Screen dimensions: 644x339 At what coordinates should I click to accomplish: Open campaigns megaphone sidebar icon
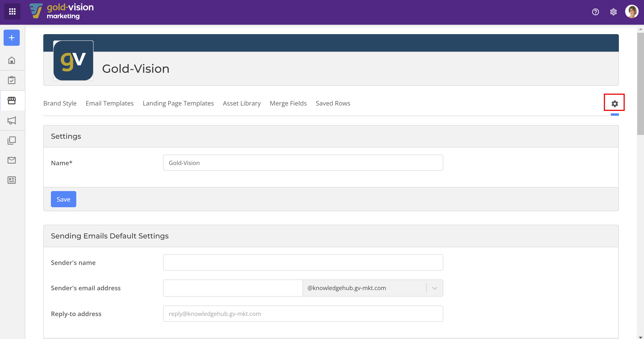(12, 120)
